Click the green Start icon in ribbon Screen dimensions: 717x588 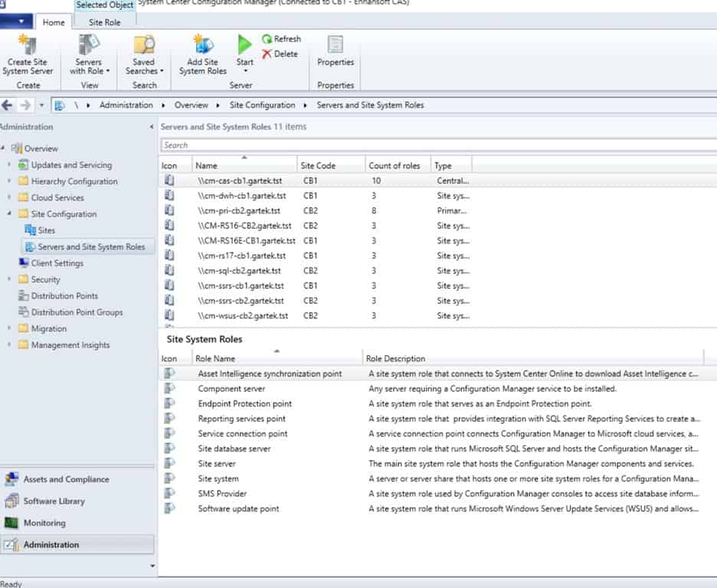click(244, 46)
